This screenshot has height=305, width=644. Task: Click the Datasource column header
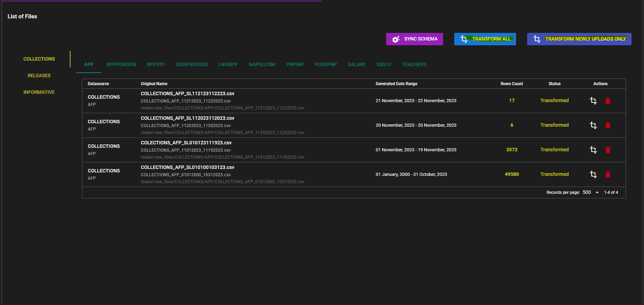coord(98,84)
